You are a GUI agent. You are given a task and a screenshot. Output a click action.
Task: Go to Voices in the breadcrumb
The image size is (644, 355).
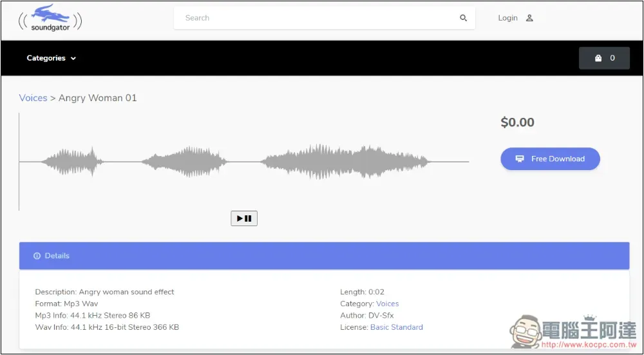click(x=33, y=98)
